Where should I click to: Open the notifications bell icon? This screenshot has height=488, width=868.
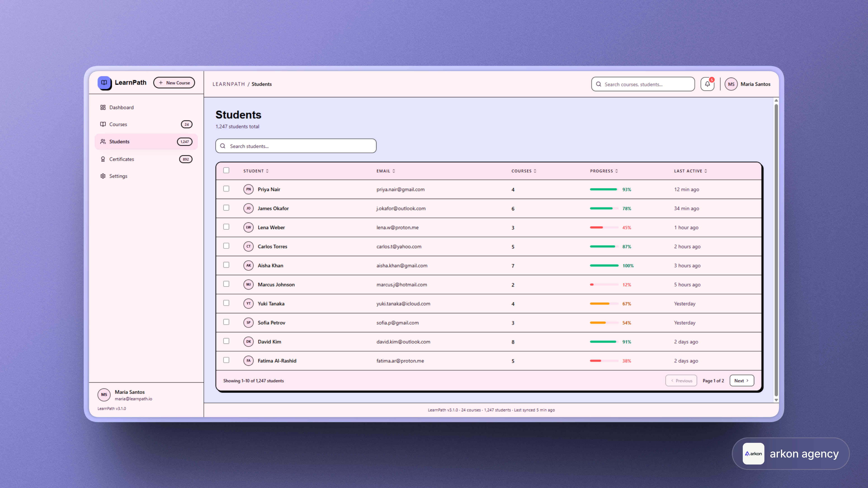point(707,84)
